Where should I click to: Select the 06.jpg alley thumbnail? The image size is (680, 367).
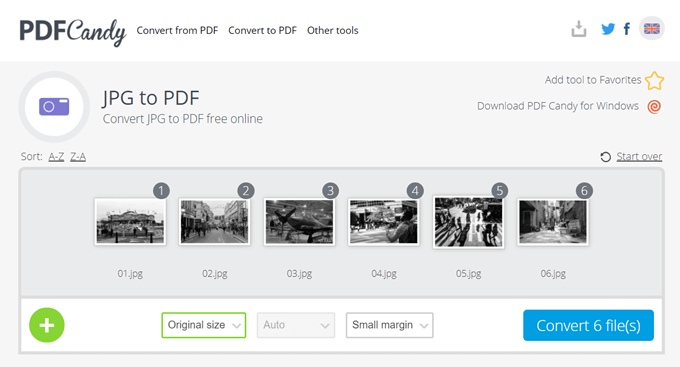(x=553, y=222)
